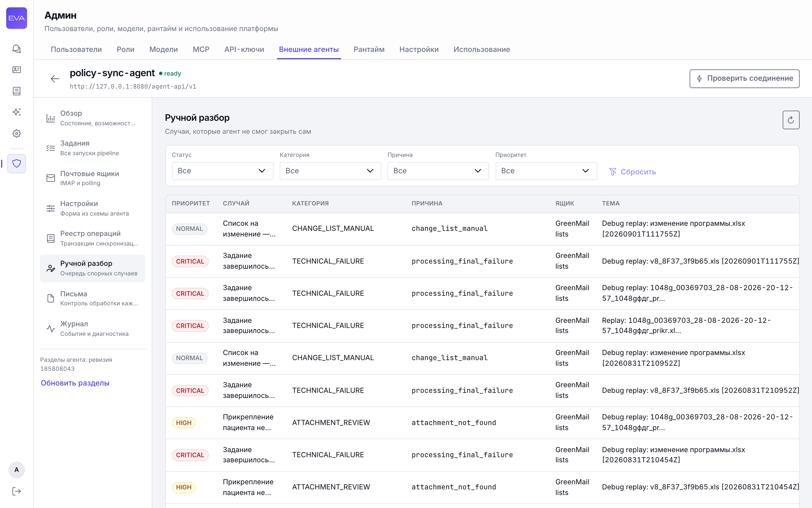Click the ТЕМА column header
The width and height of the screenshot is (812, 508).
point(611,203)
